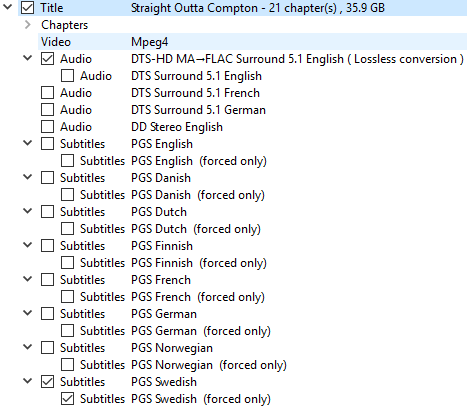Uncheck the DTS-HD MA FLAC audio track
Screen dimensions: 467x407
click(47, 59)
